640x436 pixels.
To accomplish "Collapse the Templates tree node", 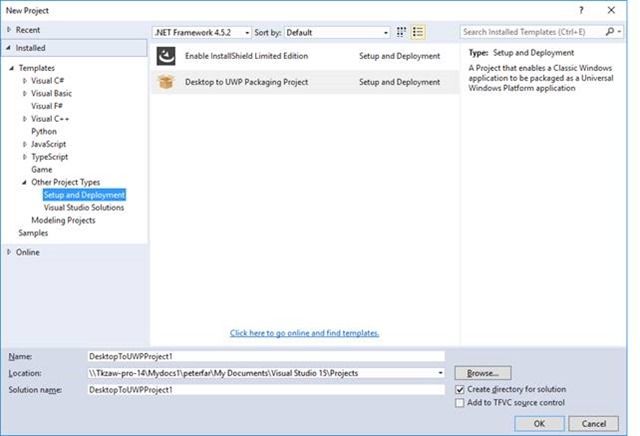I will click(12, 68).
